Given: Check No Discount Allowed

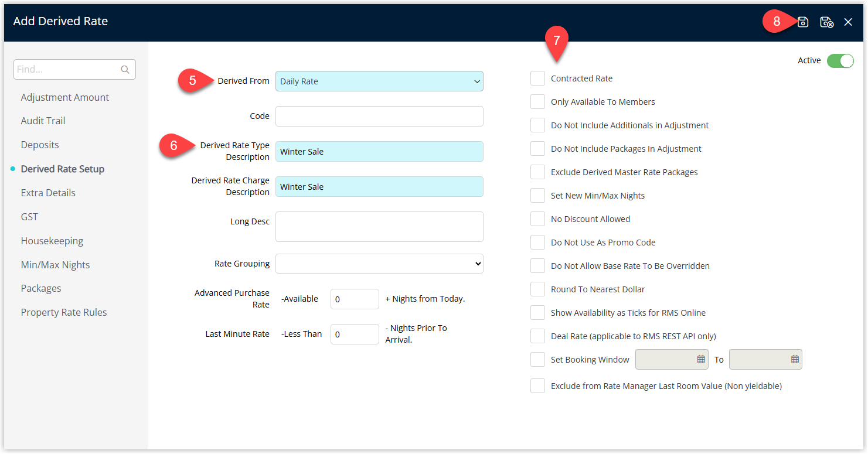Looking at the screenshot, I should pos(537,219).
